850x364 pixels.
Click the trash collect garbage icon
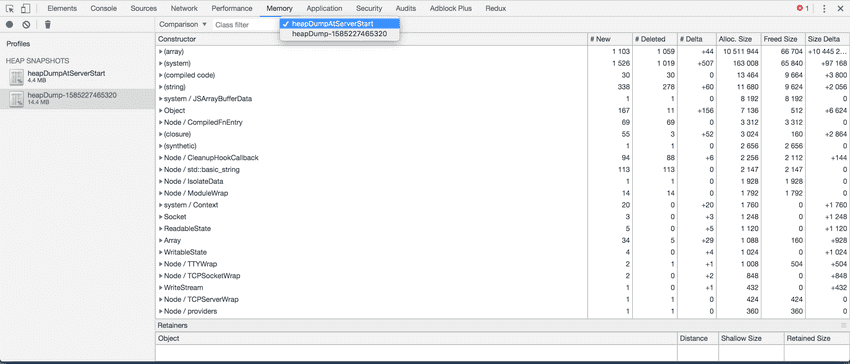pos(48,24)
